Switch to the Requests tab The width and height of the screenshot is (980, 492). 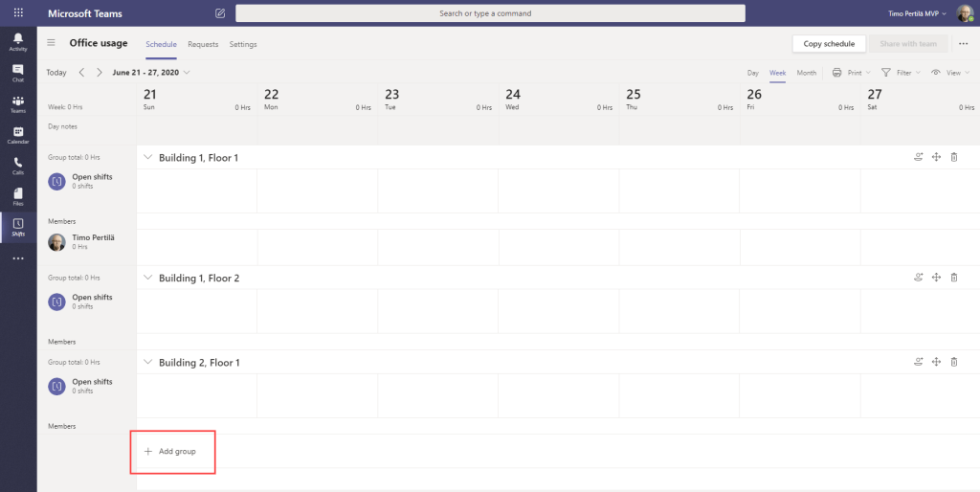pyautogui.click(x=203, y=44)
